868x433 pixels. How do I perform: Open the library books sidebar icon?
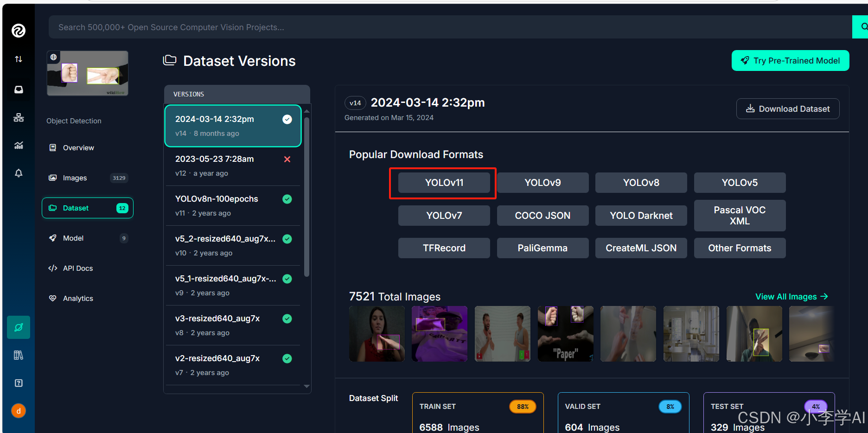coord(19,355)
